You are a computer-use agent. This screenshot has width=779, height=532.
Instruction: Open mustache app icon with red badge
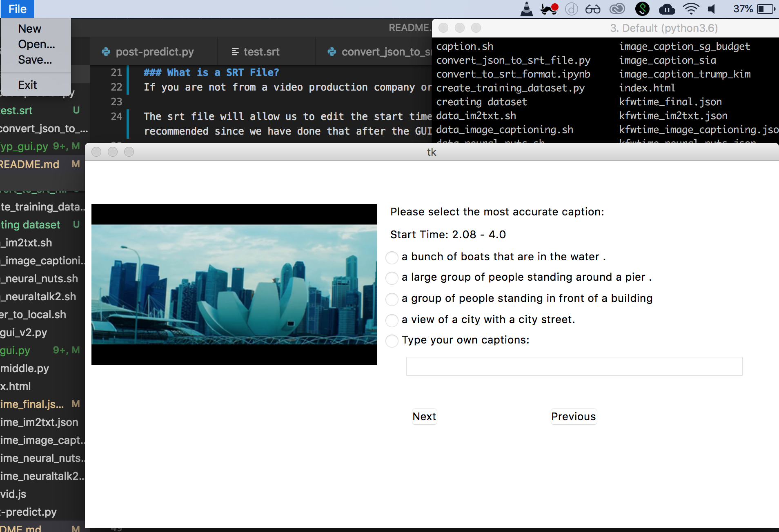point(549,9)
